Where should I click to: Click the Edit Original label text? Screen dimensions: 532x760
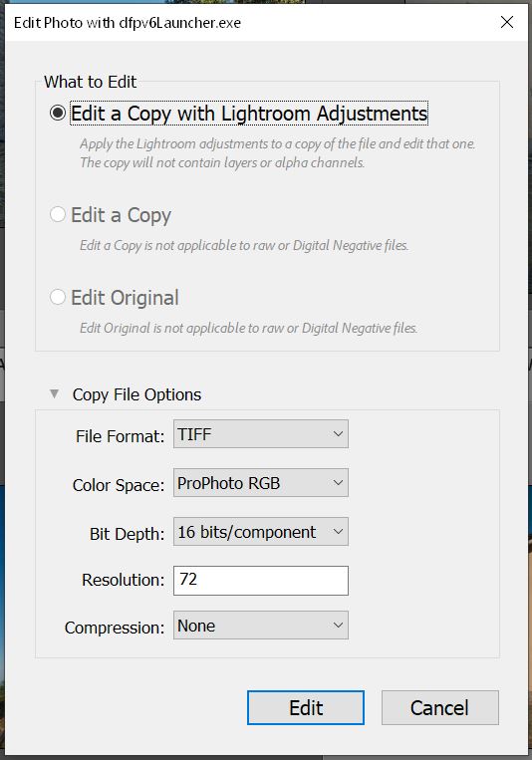(125, 298)
